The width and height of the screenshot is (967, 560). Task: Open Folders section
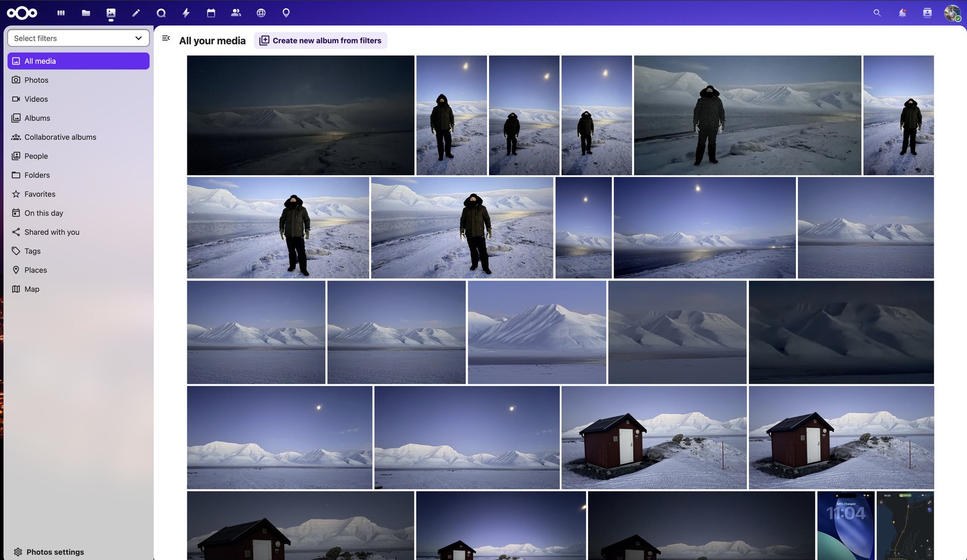coord(79,175)
